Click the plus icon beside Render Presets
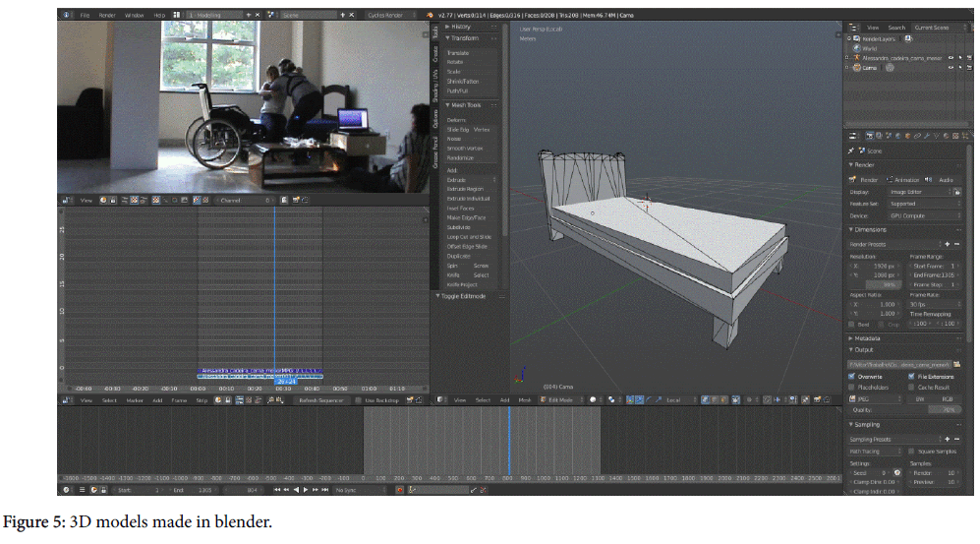The image size is (980, 544). 947,245
